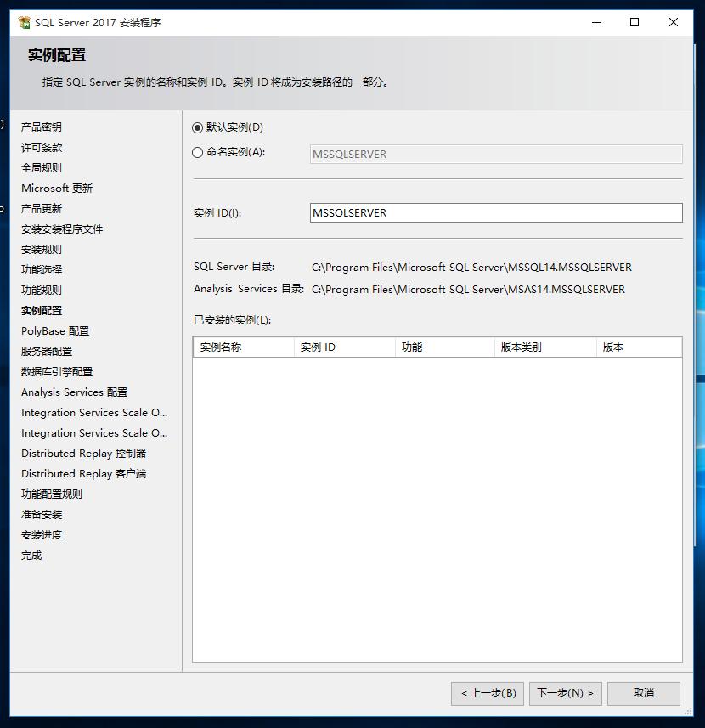Click the Analysis Services 配置 step

pyautogui.click(x=74, y=392)
